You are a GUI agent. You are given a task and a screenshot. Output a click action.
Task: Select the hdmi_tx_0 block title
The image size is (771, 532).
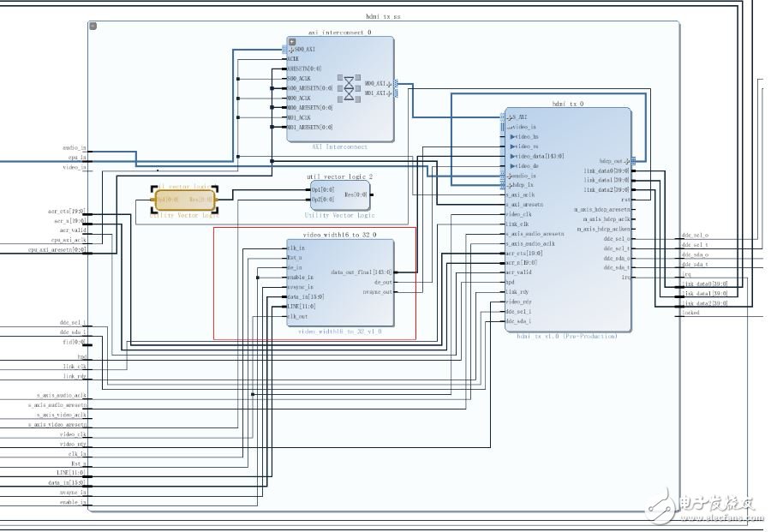click(568, 104)
